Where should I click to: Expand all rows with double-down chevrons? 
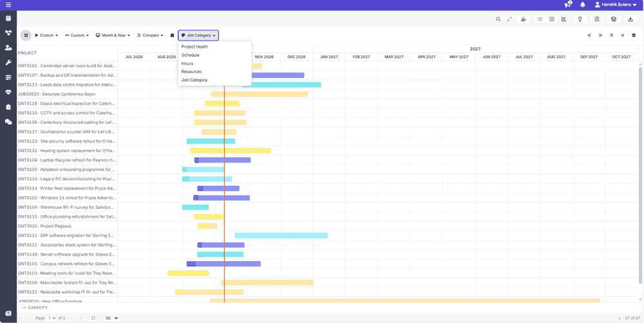pos(623,35)
